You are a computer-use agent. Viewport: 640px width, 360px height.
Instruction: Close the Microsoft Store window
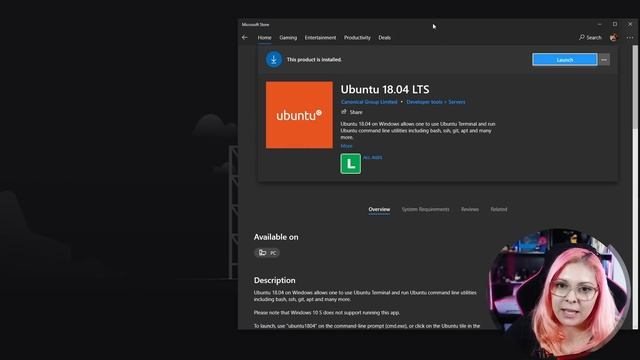click(630, 24)
